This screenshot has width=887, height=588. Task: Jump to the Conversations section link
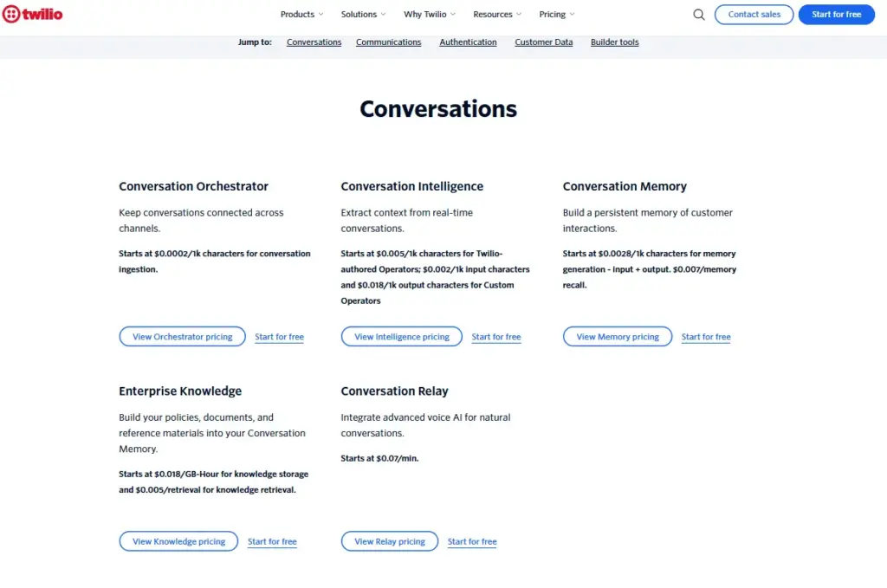[314, 42]
